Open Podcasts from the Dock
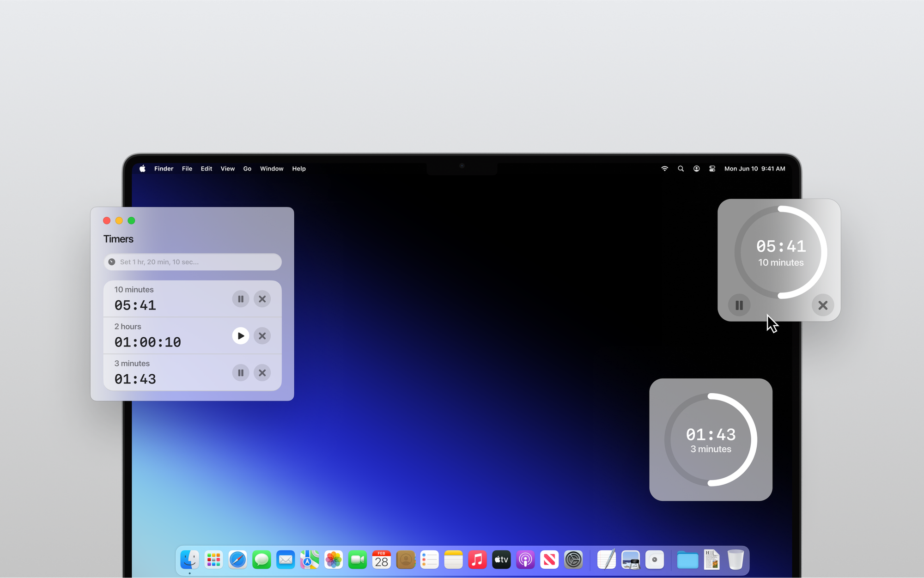 click(525, 560)
